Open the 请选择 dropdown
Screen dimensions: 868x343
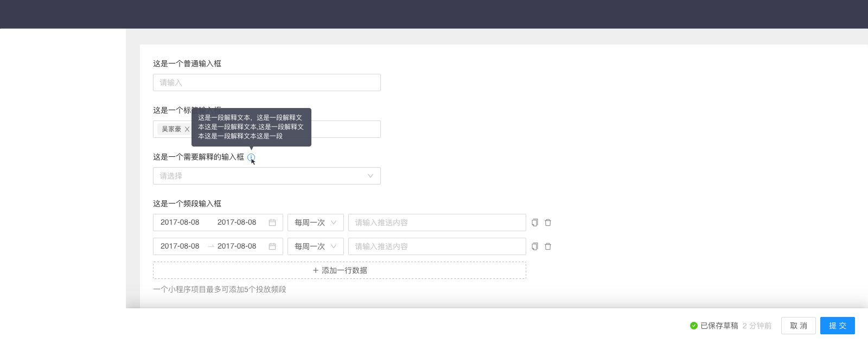click(x=267, y=176)
